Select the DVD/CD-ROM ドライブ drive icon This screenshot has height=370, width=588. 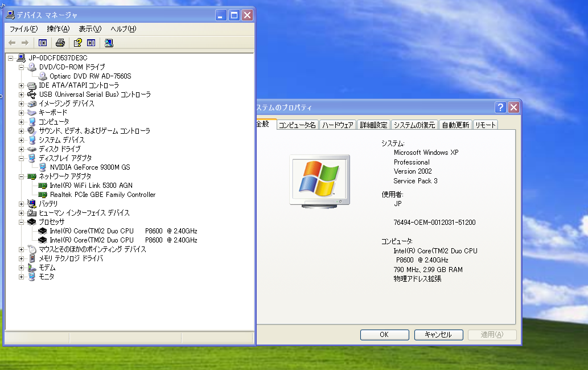[32, 67]
